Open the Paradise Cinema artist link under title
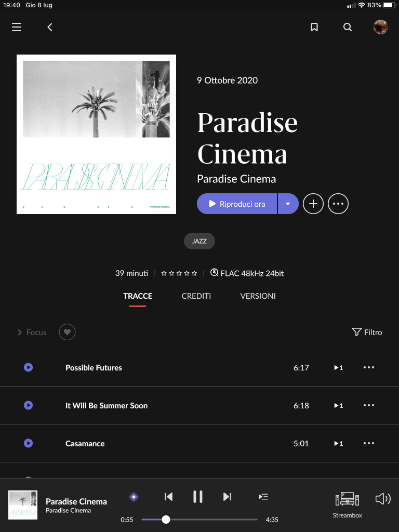This screenshot has width=399, height=532. coord(236,179)
